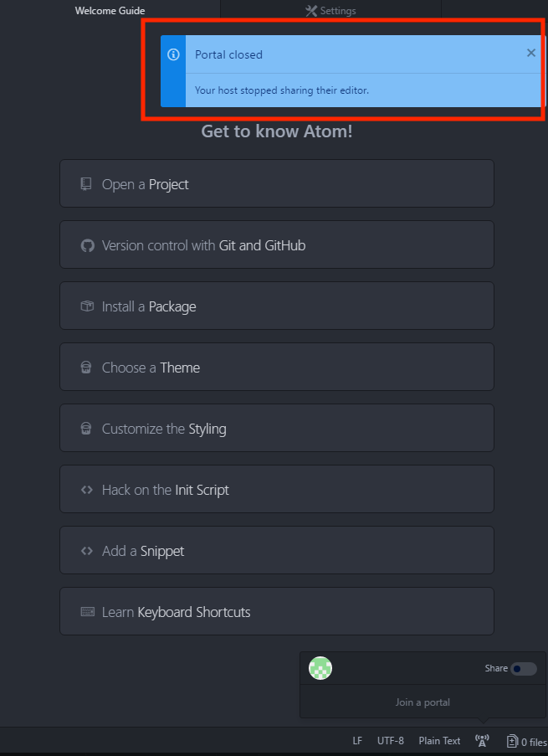Expand the Choose a Theme section

click(276, 368)
